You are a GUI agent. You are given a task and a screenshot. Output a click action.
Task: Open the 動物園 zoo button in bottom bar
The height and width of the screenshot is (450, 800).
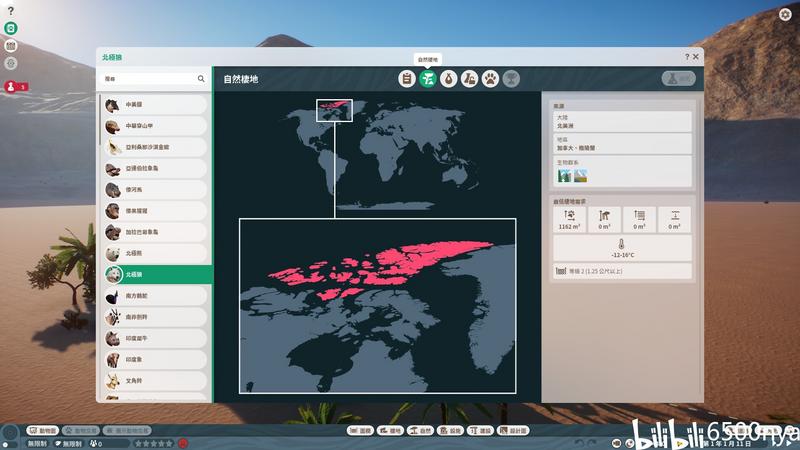[43, 431]
